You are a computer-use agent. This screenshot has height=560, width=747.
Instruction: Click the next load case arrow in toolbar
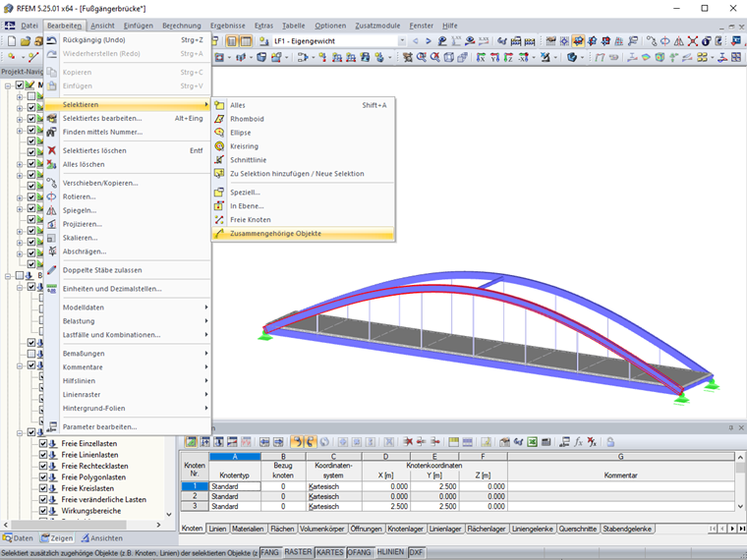coord(429,41)
